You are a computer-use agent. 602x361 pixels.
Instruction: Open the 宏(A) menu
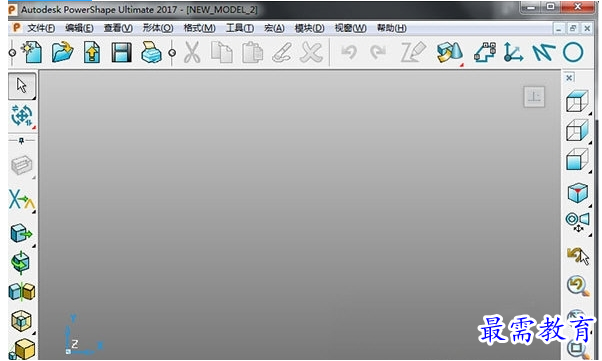(274, 28)
